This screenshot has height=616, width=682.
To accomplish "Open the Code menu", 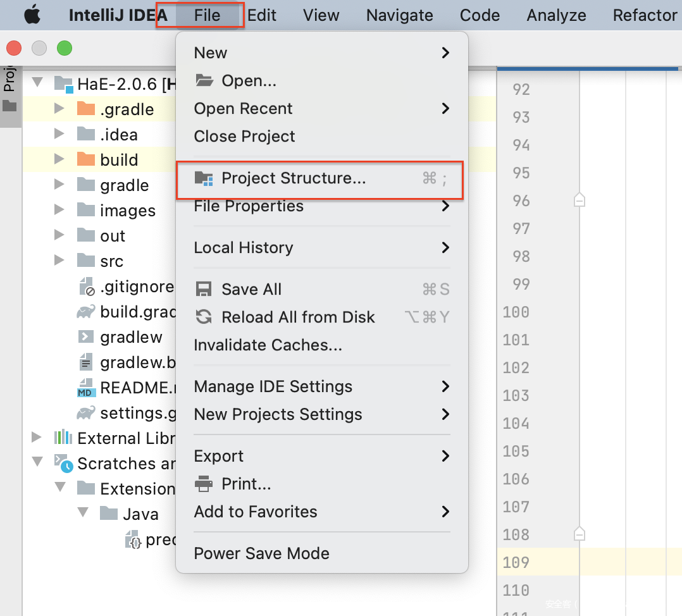I will click(480, 15).
